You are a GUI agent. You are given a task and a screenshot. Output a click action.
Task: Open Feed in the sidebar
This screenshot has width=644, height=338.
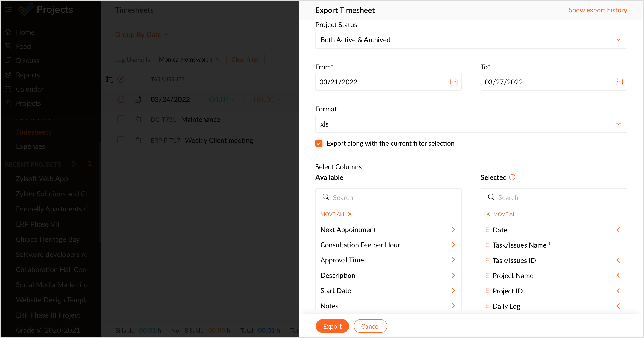click(x=23, y=46)
